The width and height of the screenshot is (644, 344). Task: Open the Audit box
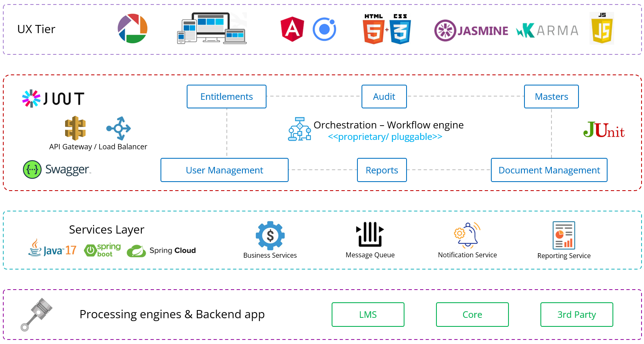click(x=384, y=97)
